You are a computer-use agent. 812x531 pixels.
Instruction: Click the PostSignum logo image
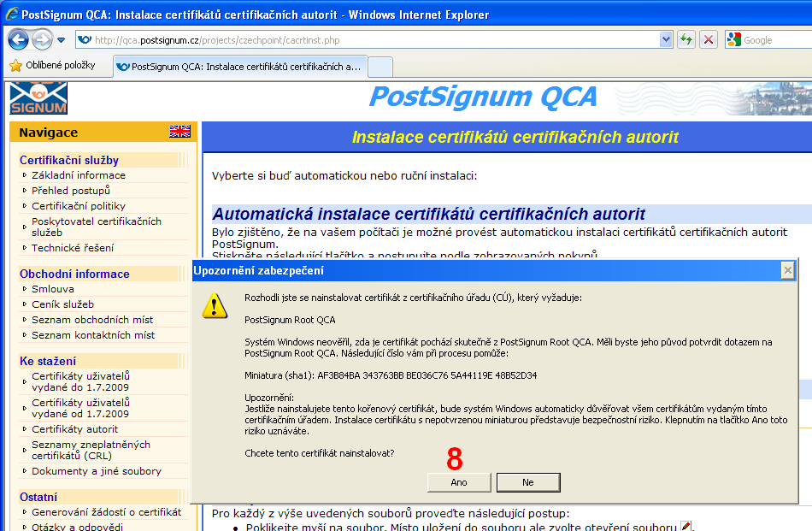coord(38,98)
